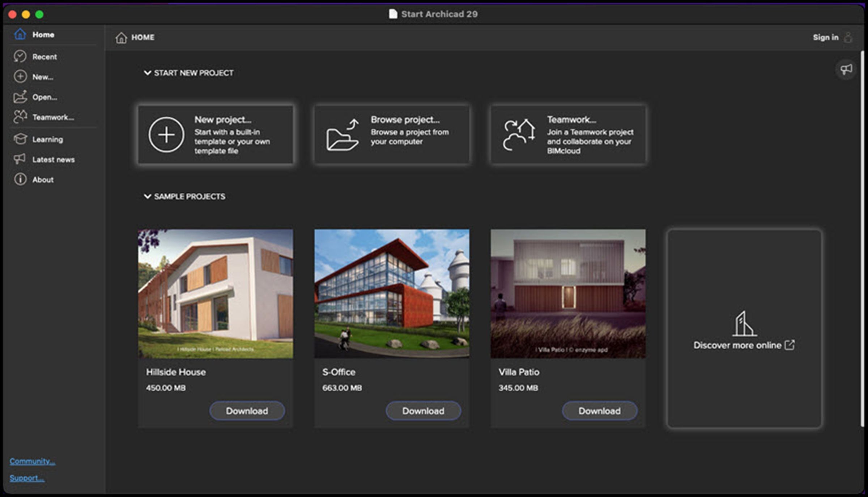Image resolution: width=868 pixels, height=497 pixels.
Task: Open the Learning section
Action: (47, 139)
